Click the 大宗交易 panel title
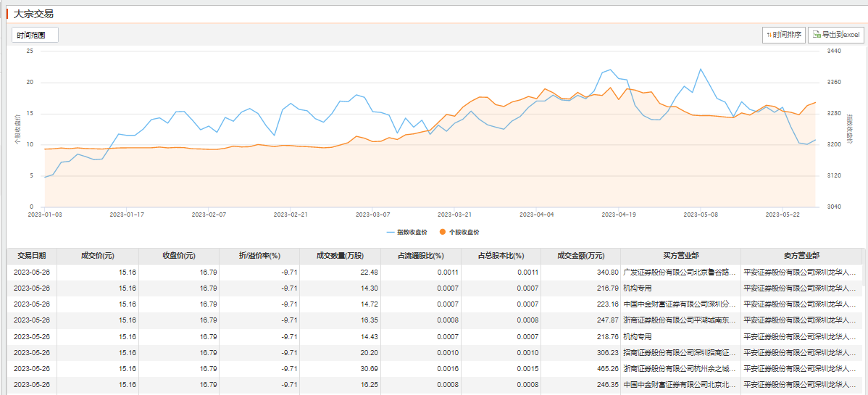Image resolution: width=868 pixels, height=395 pixels. pyautogui.click(x=33, y=14)
